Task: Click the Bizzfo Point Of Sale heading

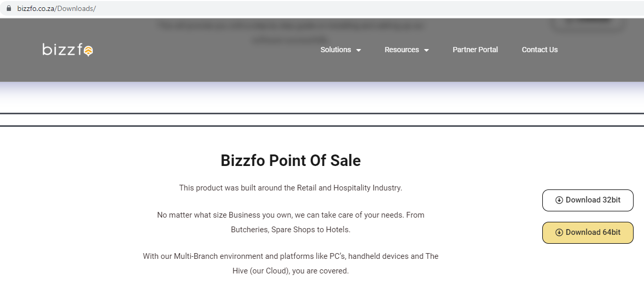Action: coord(290,160)
